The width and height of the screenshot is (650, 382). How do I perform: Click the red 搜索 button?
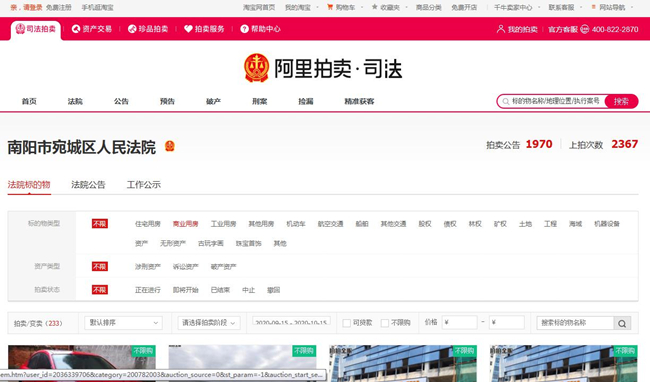(x=621, y=102)
